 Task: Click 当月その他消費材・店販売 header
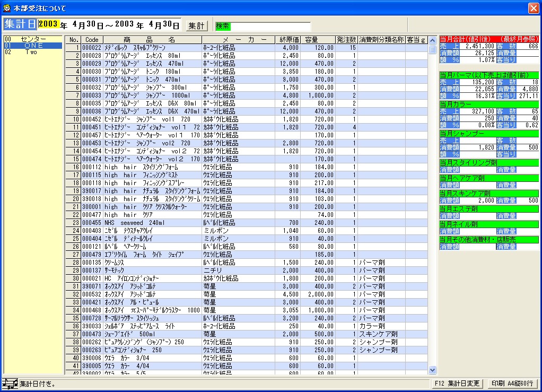(489, 240)
